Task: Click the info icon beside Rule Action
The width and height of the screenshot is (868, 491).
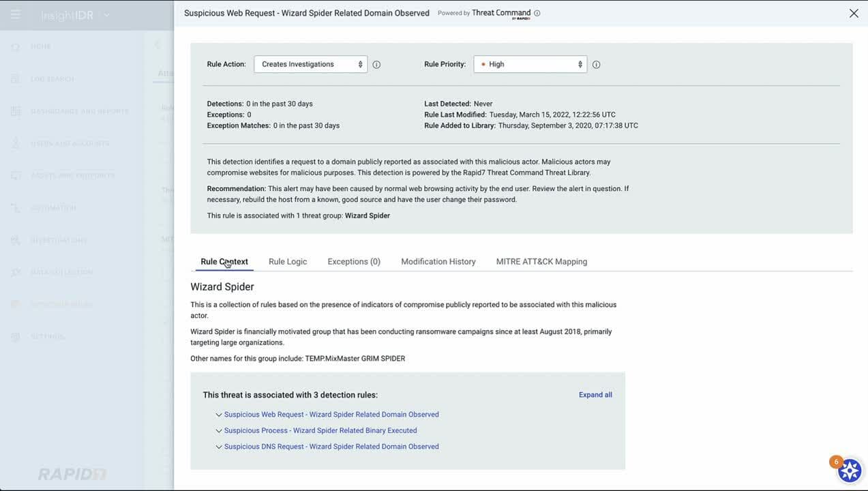Action: coord(376,65)
